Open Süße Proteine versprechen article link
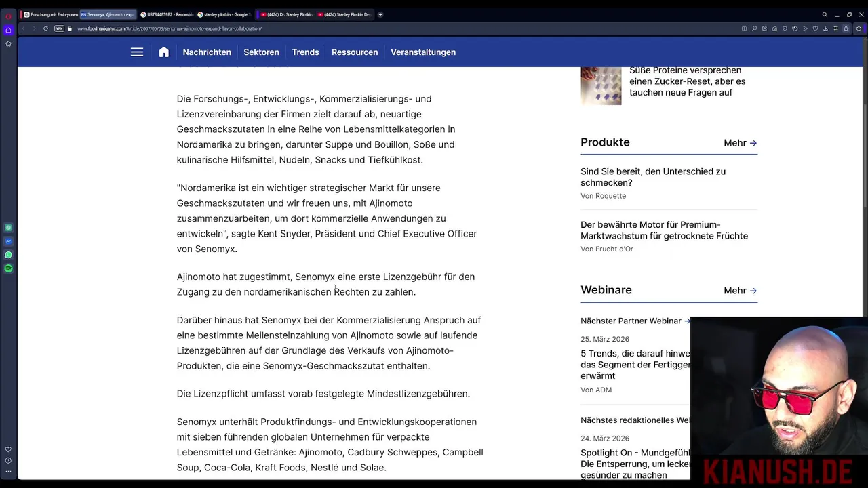This screenshot has height=488, width=868. tap(687, 81)
